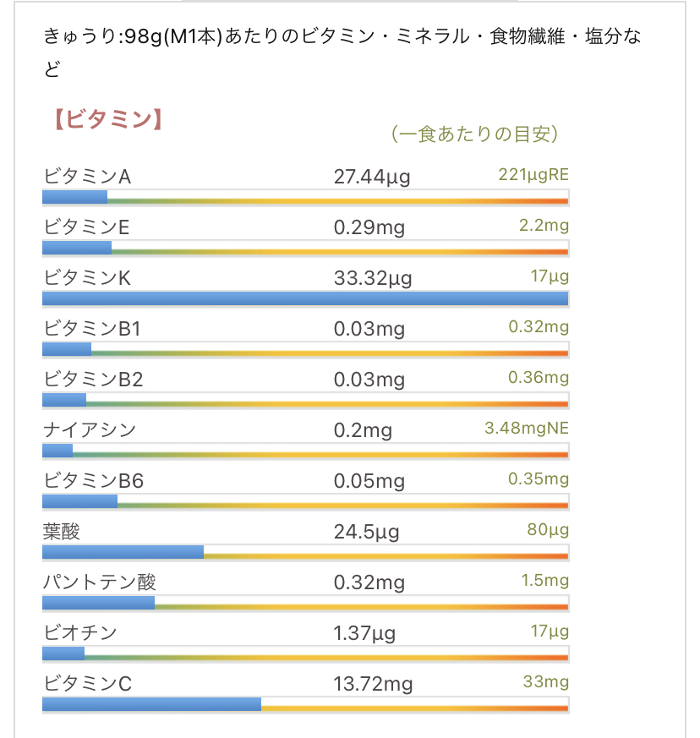
Task: Click the Vitamin A progress bar
Action: pyautogui.click(x=305, y=198)
